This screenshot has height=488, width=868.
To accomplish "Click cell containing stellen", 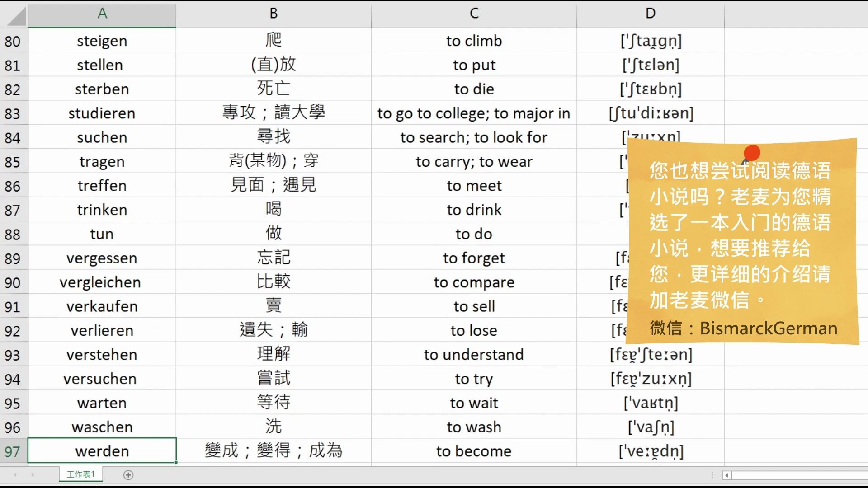I will coord(102,65).
